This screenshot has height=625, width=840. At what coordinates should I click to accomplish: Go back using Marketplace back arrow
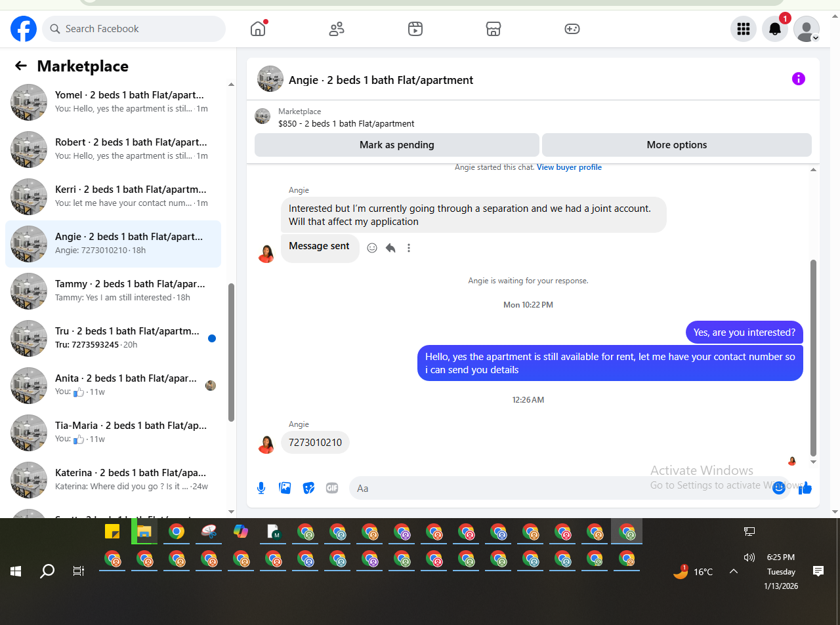pyautogui.click(x=21, y=66)
